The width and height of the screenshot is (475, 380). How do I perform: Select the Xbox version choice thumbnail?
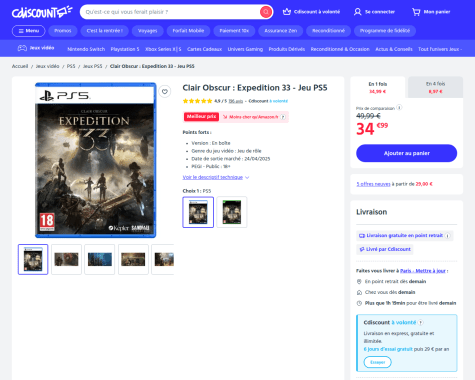pyautogui.click(x=232, y=212)
